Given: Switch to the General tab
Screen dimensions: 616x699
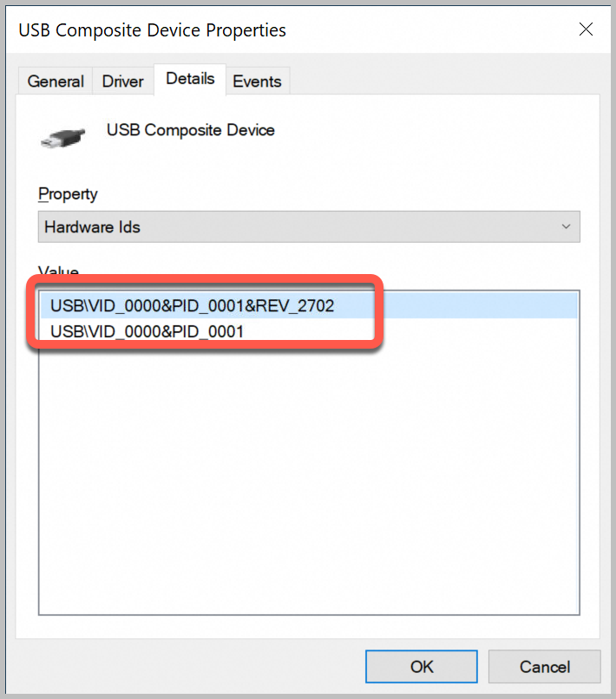Looking at the screenshot, I should coord(56,82).
